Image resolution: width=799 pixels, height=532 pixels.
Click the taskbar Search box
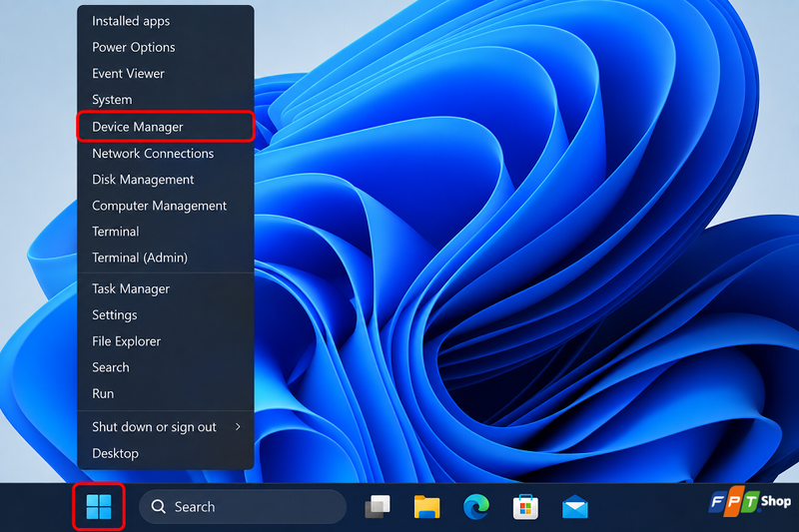click(x=243, y=506)
